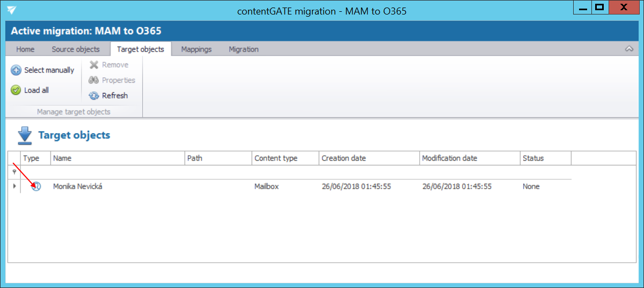Click the filter field under Name column
Screen dimensions: 644x288
tap(117, 172)
